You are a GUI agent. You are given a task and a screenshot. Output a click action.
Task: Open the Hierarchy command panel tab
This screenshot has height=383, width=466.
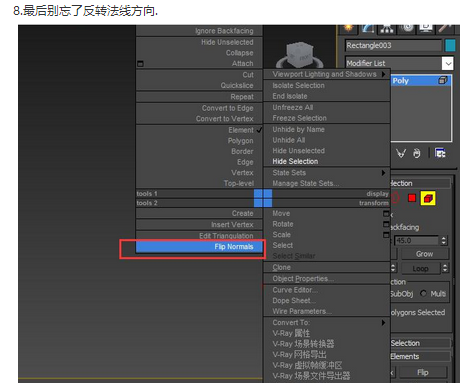pos(387,28)
